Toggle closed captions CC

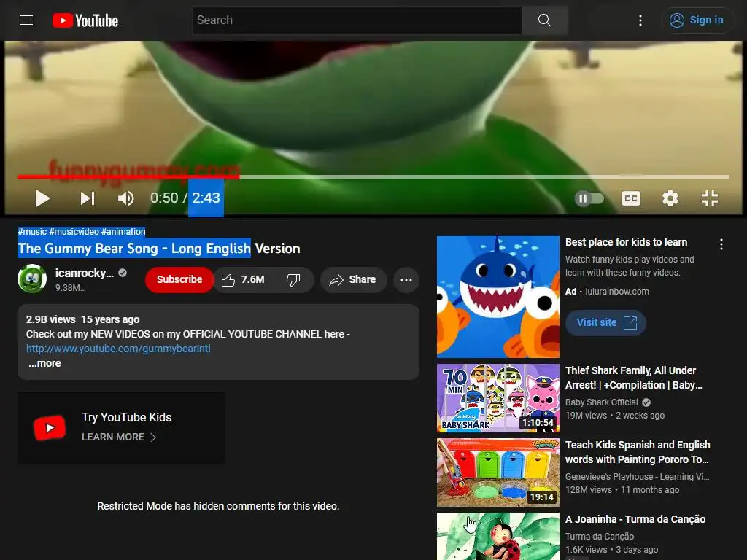coord(631,198)
